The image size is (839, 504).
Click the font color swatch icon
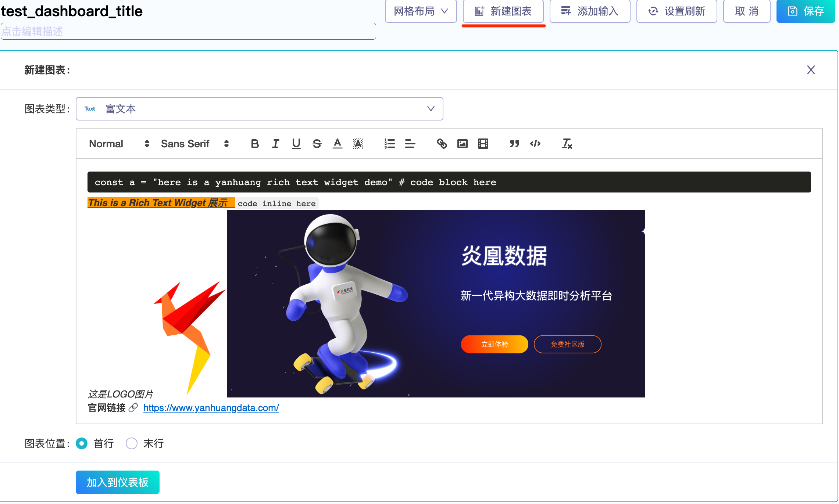pyautogui.click(x=338, y=144)
